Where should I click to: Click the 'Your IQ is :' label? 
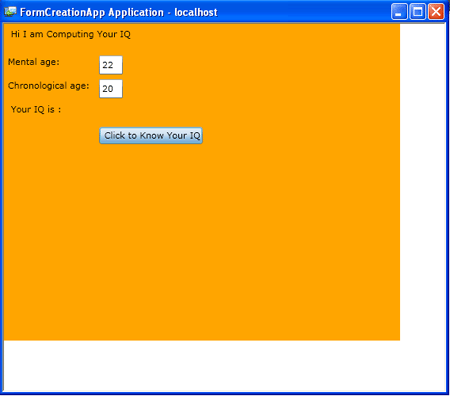(x=36, y=110)
